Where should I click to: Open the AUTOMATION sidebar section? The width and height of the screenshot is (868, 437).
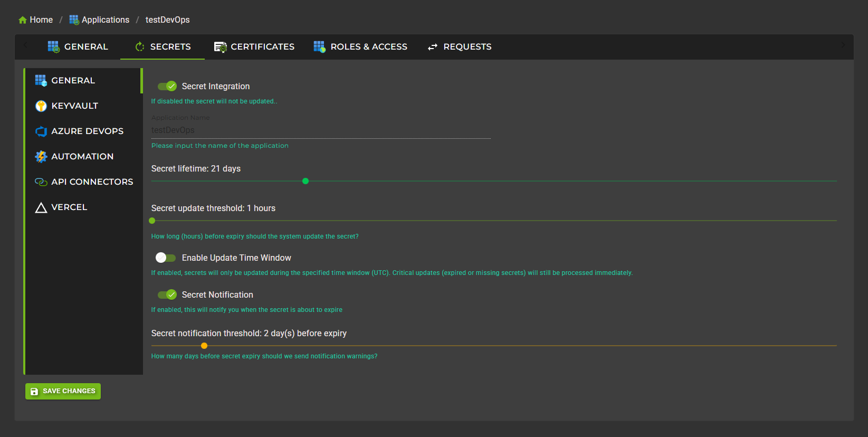pos(83,156)
